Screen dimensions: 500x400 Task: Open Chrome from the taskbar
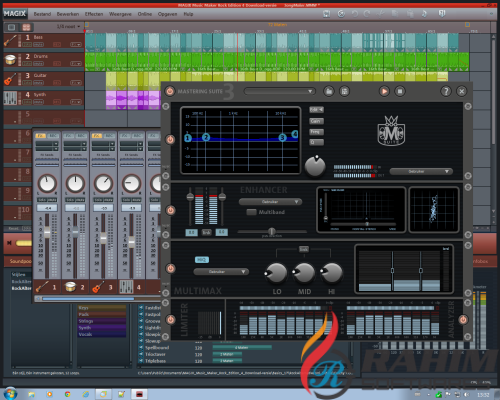pos(68,394)
